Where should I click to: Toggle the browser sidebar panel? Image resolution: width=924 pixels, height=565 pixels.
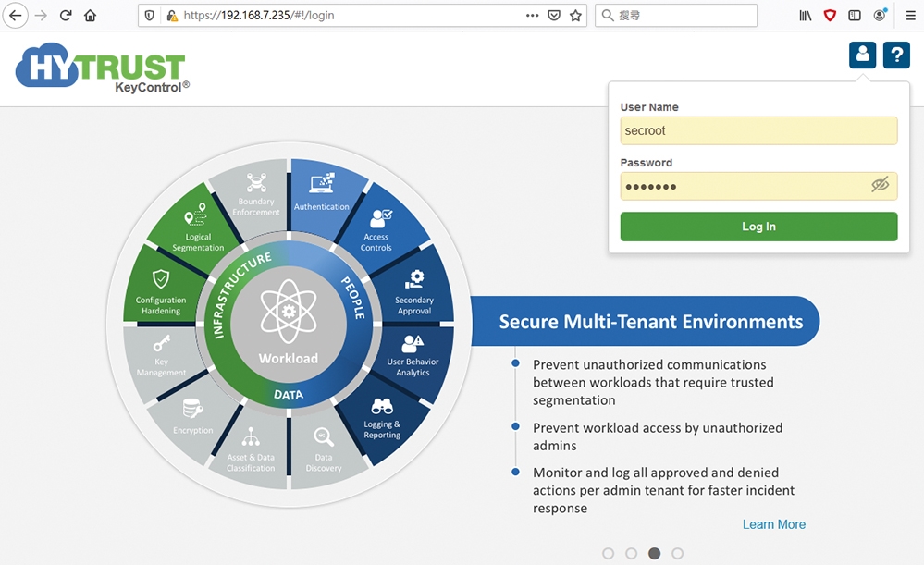tap(855, 16)
